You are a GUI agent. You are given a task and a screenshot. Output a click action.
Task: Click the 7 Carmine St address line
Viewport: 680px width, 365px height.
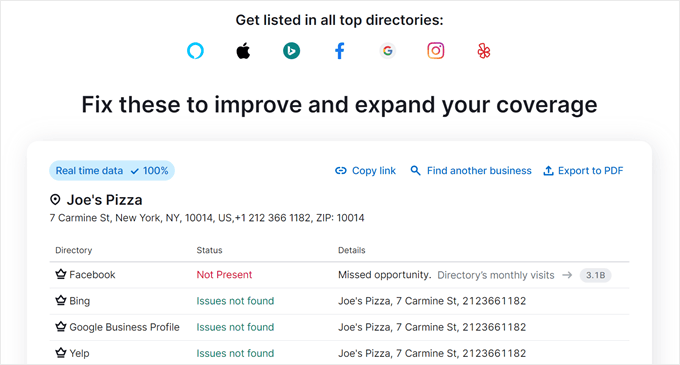(x=207, y=218)
